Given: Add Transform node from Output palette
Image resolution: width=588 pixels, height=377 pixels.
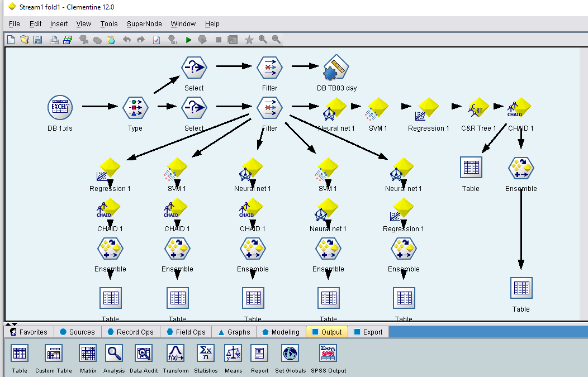Looking at the screenshot, I should [176, 354].
